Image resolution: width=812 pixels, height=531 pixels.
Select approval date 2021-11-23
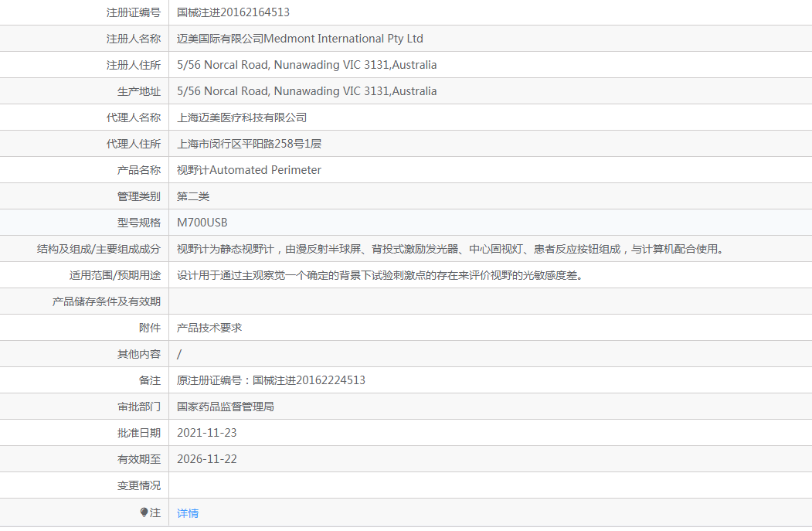click(x=206, y=433)
